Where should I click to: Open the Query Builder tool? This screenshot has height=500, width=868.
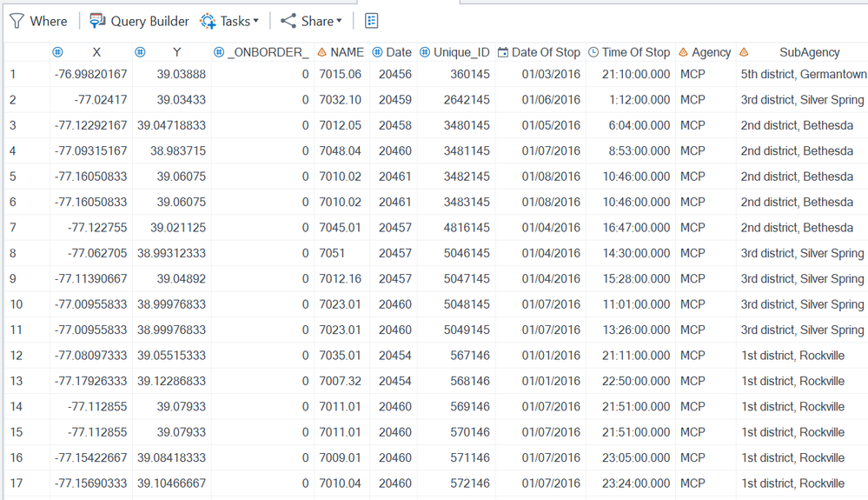tap(139, 21)
